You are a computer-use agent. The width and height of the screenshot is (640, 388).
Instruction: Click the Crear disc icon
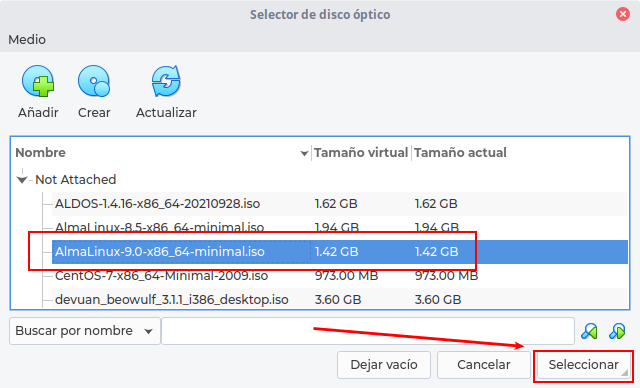pos(94,81)
